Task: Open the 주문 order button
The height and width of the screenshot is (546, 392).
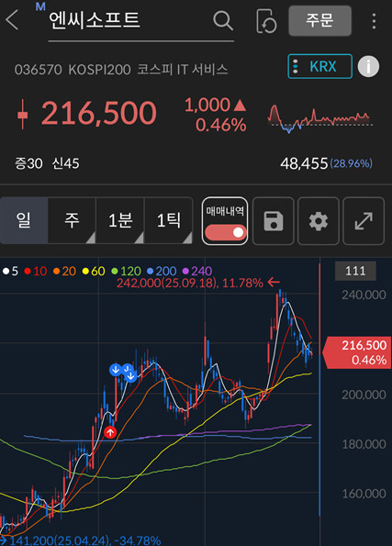Action: coord(319,20)
